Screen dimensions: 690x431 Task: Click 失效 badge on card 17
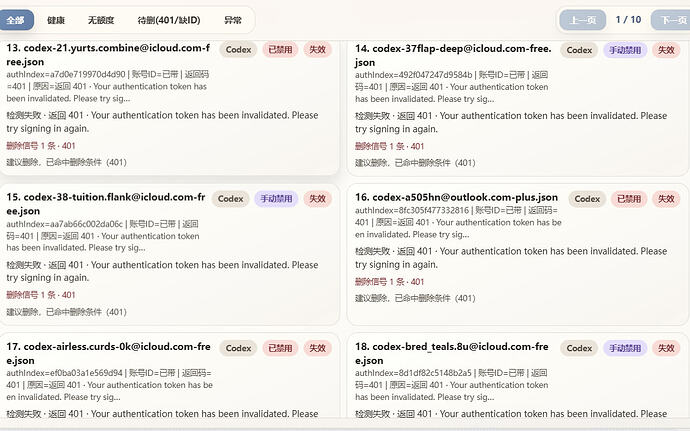pyautogui.click(x=317, y=348)
